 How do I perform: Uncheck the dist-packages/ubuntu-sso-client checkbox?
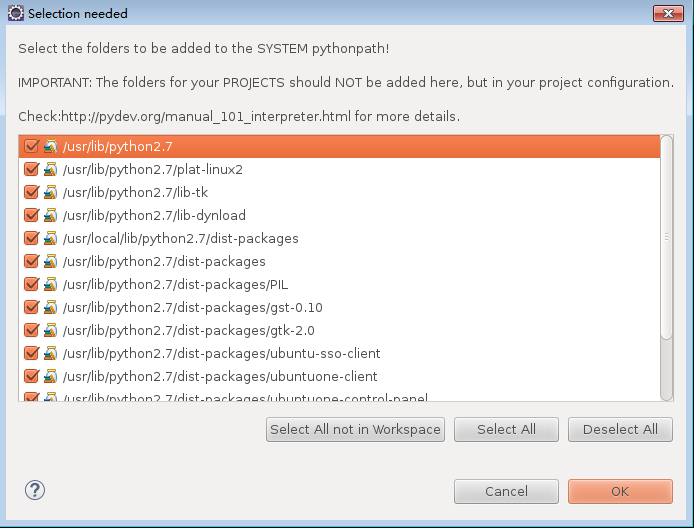coord(31,353)
